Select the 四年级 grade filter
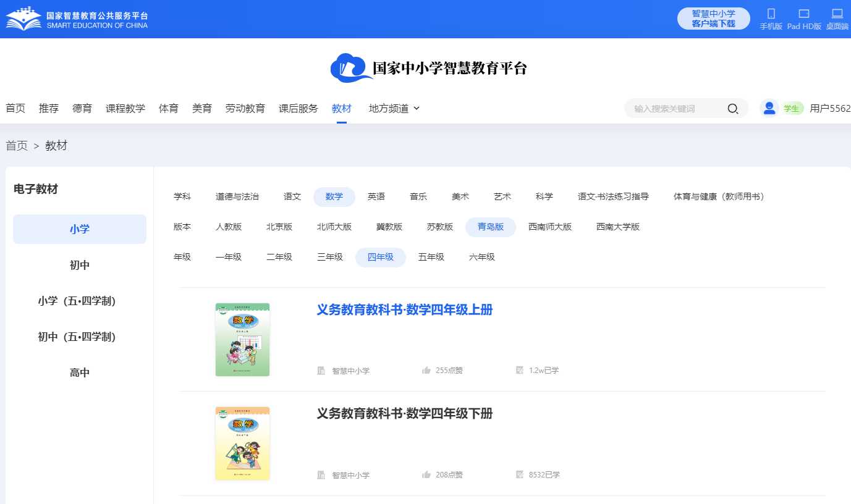The image size is (851, 504). tap(381, 257)
